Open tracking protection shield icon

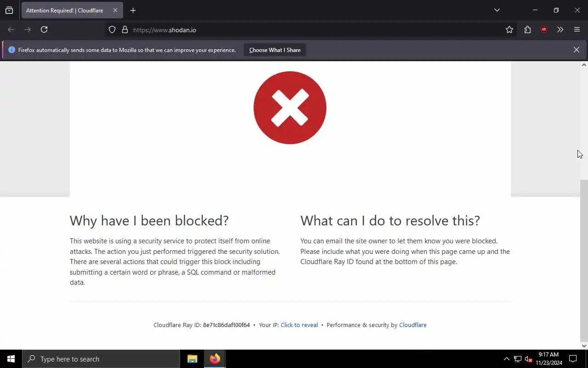pyautogui.click(x=112, y=29)
